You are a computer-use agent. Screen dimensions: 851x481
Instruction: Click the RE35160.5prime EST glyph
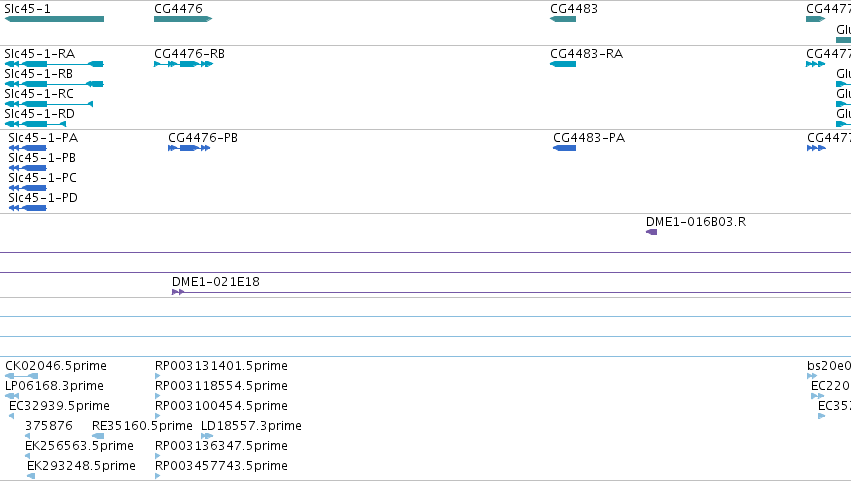pos(98,436)
